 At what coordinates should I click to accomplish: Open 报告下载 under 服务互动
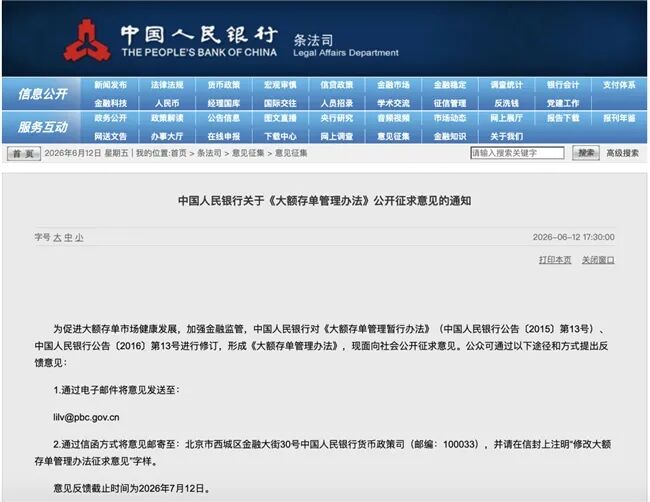tap(563, 118)
